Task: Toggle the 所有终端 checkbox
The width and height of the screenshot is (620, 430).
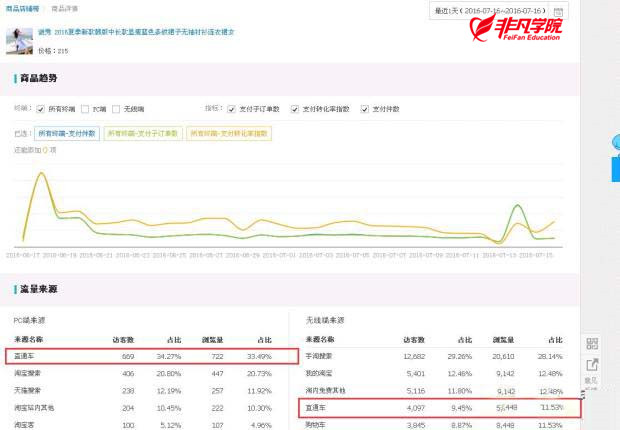Action: coord(40,109)
